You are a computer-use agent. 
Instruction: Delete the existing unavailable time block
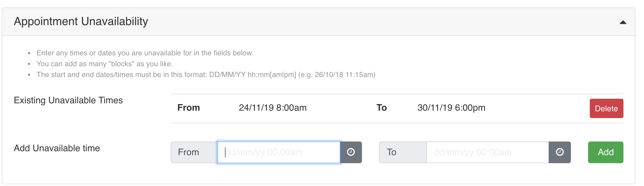pos(606,108)
